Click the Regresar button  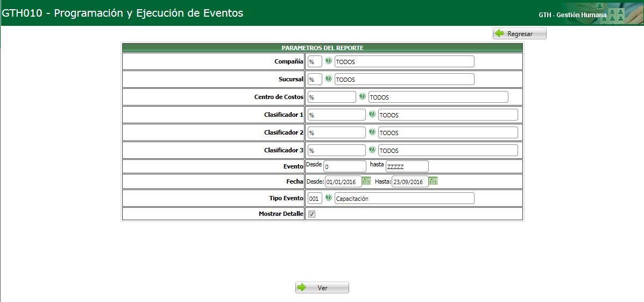520,34
